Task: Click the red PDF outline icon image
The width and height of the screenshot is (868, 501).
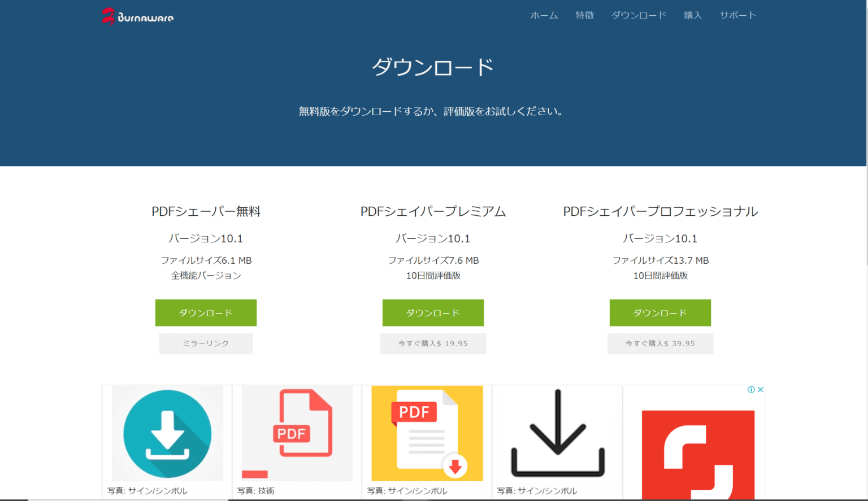Action: (297, 433)
